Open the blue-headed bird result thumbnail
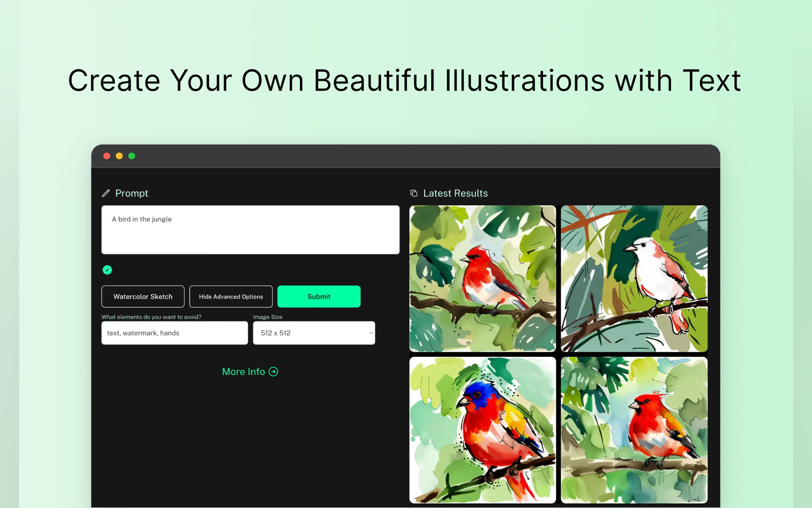Viewport: 812px width, 508px height. (482, 430)
